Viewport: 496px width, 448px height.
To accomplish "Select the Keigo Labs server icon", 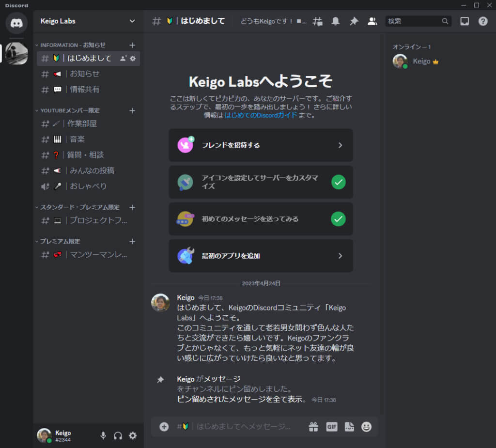I will click(x=16, y=53).
